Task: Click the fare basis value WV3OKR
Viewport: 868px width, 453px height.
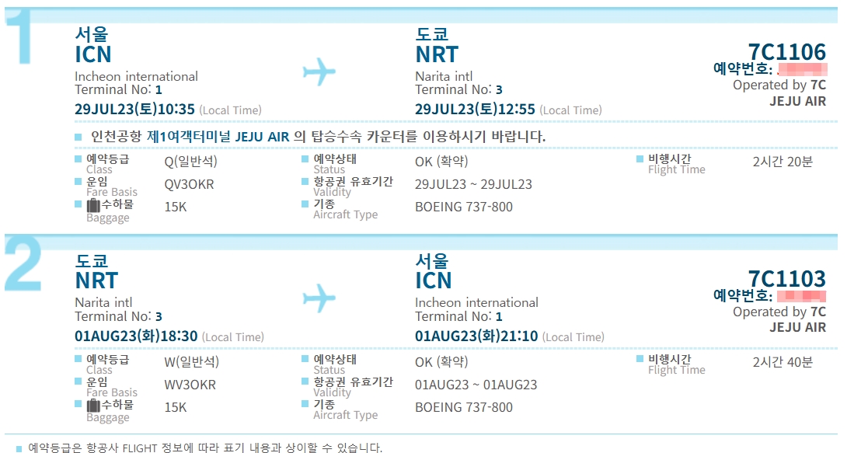Action: (190, 385)
